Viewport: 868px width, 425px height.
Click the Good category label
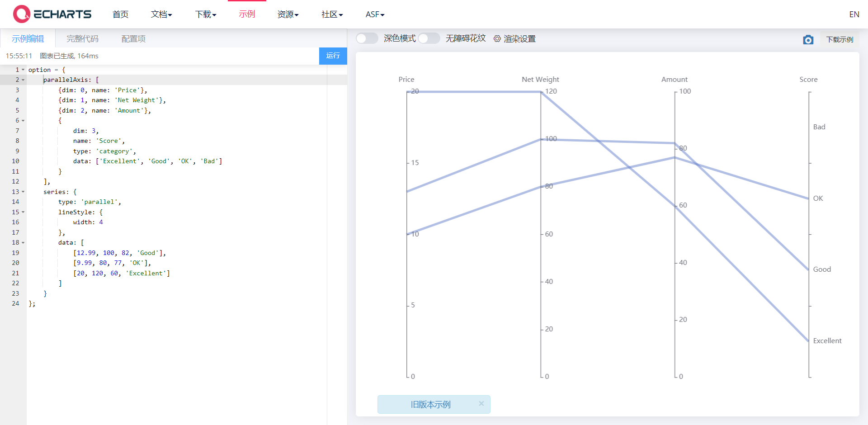(x=822, y=269)
